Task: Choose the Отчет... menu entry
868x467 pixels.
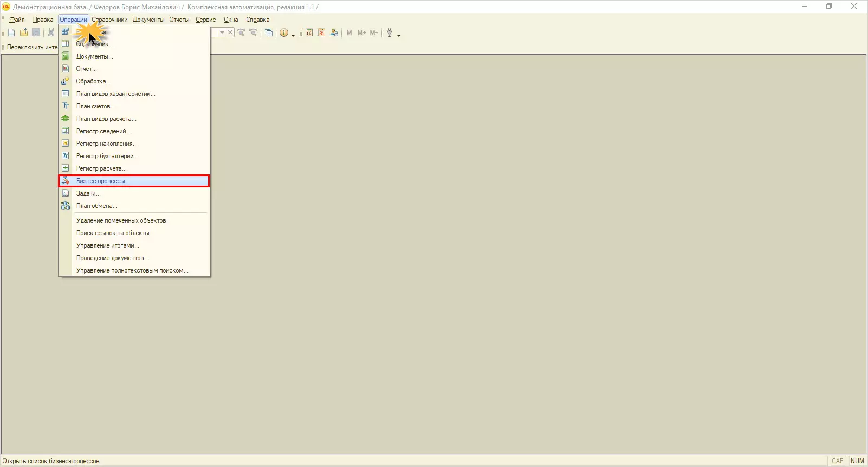Action: tap(134, 69)
